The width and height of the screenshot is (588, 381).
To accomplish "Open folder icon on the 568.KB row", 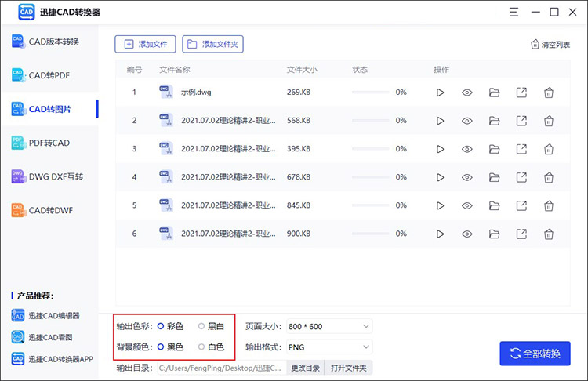I will click(x=494, y=121).
